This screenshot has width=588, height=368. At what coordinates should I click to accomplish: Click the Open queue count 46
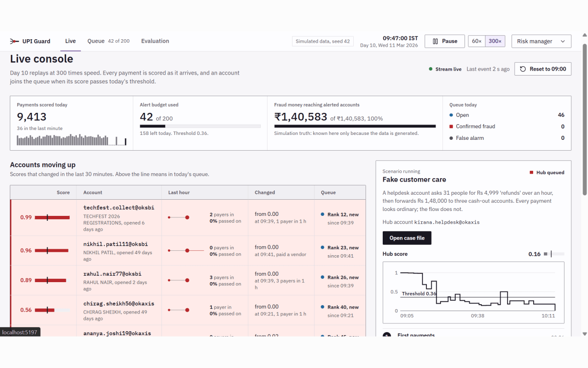[561, 115]
